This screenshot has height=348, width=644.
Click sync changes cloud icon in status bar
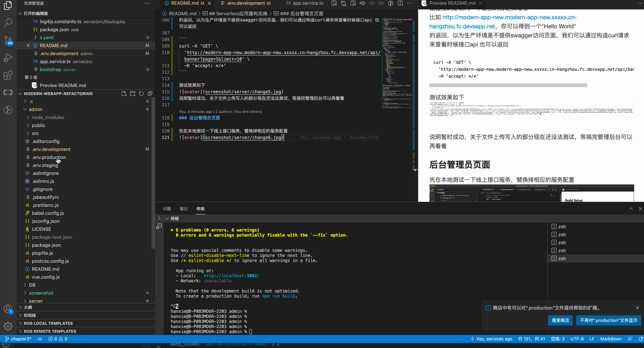[x=40, y=339]
